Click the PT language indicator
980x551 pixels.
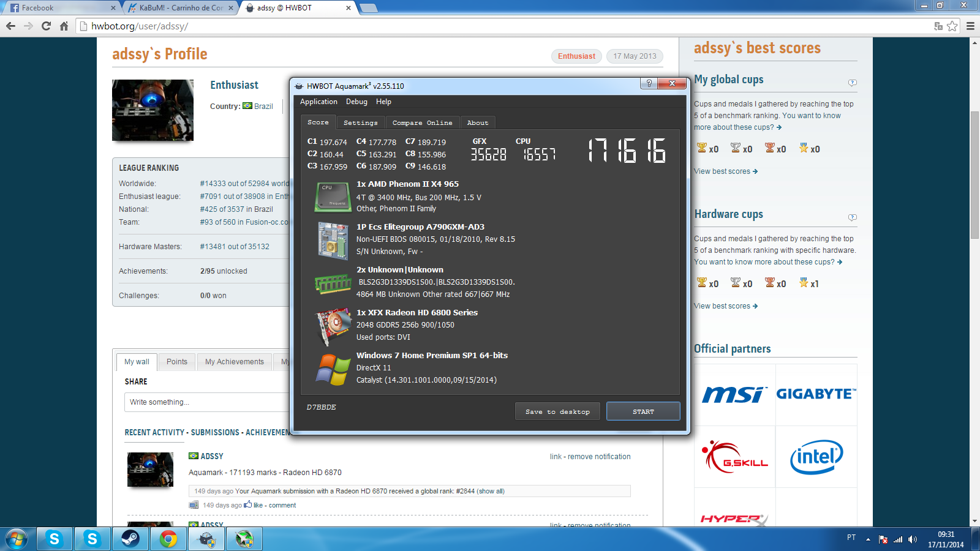pos(851,538)
